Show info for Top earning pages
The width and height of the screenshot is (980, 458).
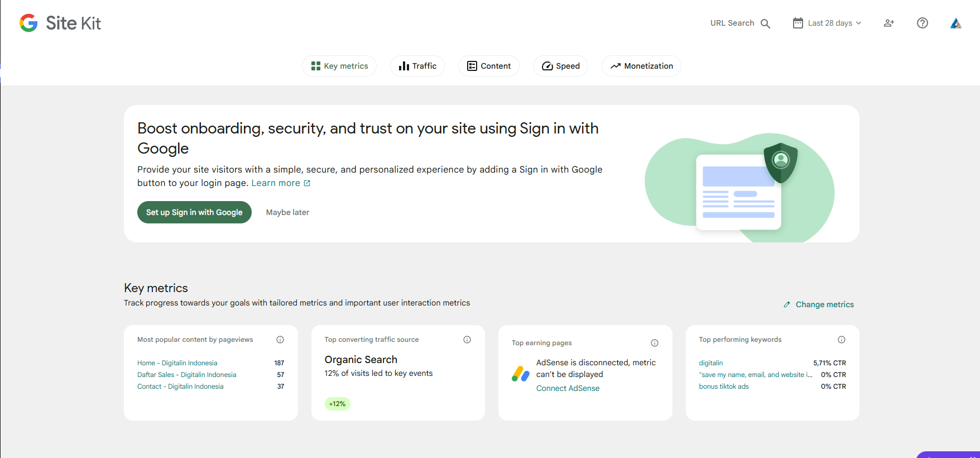[655, 343]
